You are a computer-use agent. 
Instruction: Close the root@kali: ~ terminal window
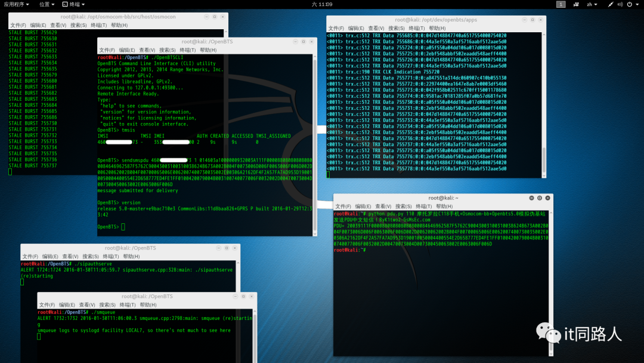coord(547,198)
